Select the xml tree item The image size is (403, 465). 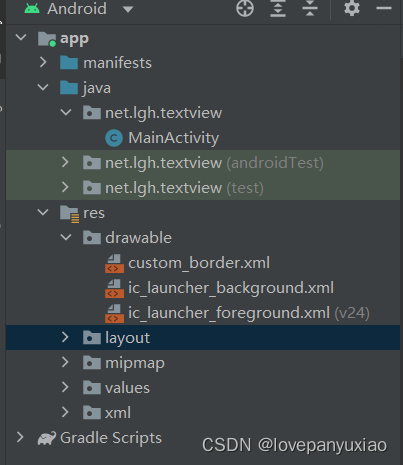point(118,413)
